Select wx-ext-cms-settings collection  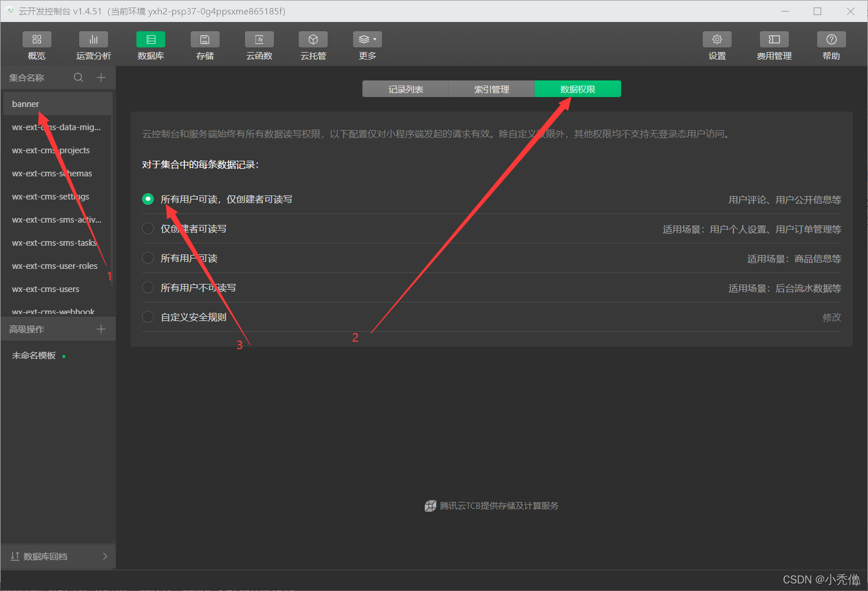click(57, 197)
